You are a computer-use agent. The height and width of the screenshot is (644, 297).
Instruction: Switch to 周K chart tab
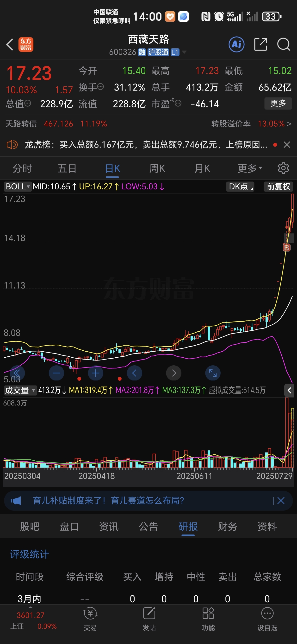pyautogui.click(x=157, y=168)
